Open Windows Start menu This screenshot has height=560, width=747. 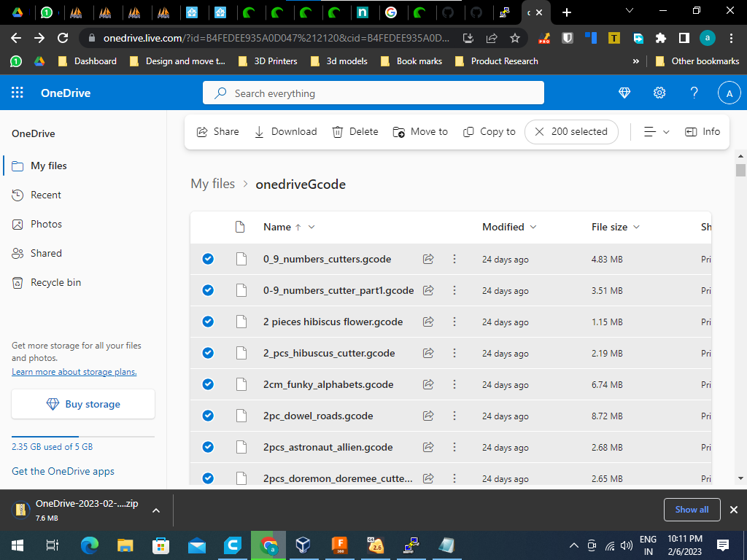click(x=18, y=545)
